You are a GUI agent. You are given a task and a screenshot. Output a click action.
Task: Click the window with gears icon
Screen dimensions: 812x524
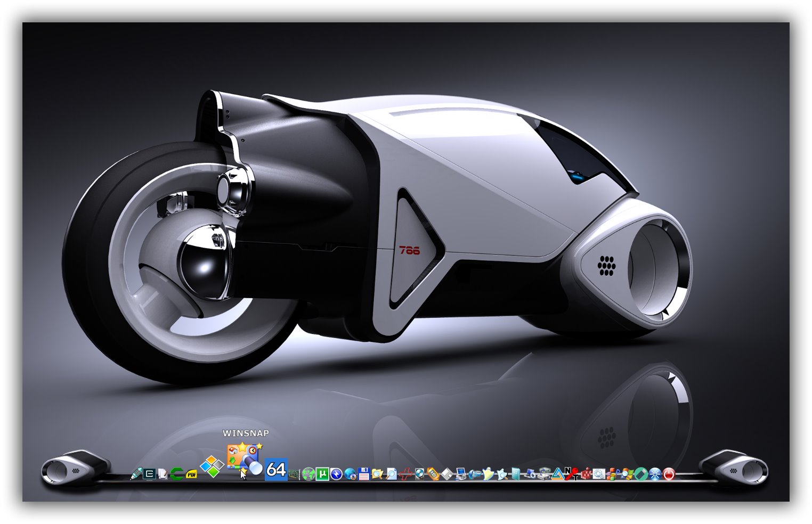tap(599, 474)
